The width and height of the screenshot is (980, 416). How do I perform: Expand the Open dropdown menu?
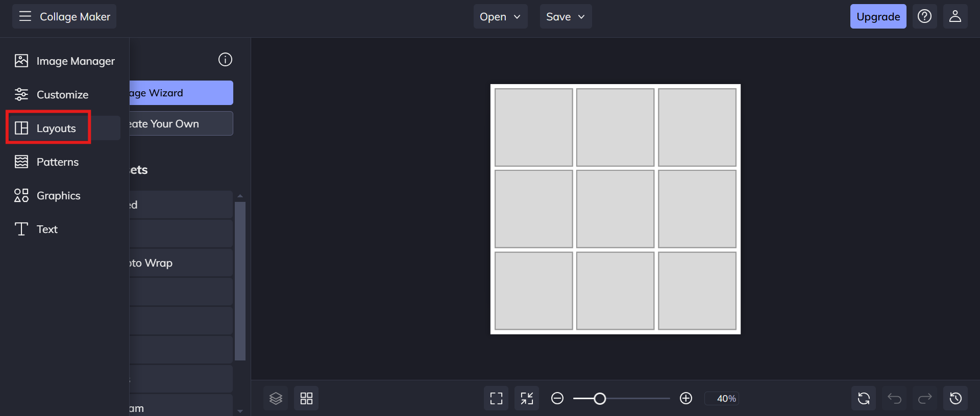point(500,16)
